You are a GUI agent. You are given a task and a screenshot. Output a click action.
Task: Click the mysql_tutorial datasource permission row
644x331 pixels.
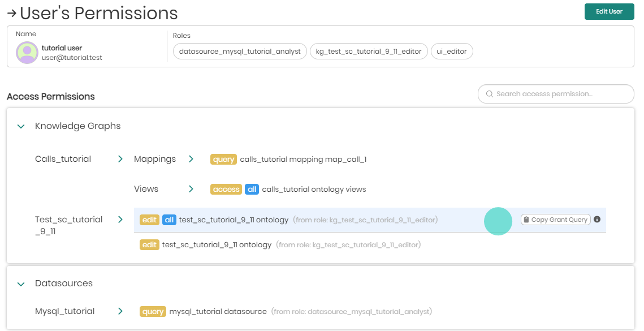[218, 311]
